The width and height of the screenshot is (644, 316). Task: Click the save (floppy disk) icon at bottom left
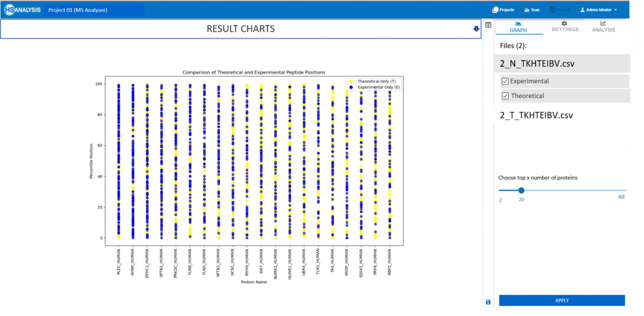point(487,302)
